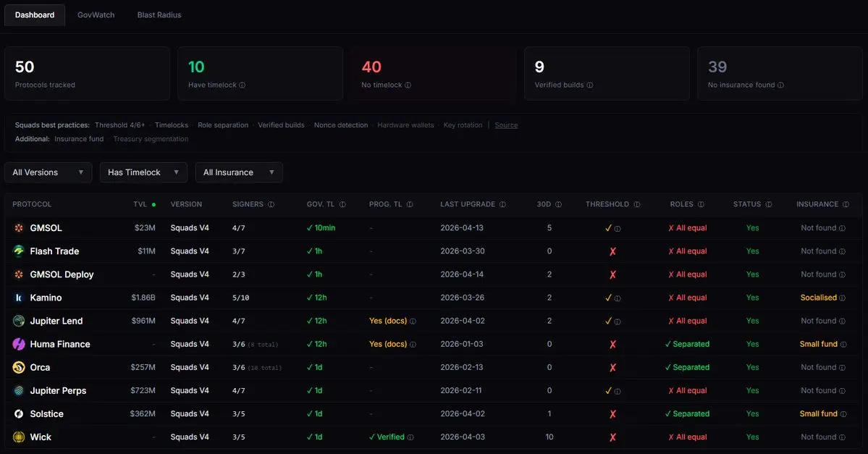
Task: Click the $961M TVL value
Action: pos(143,321)
